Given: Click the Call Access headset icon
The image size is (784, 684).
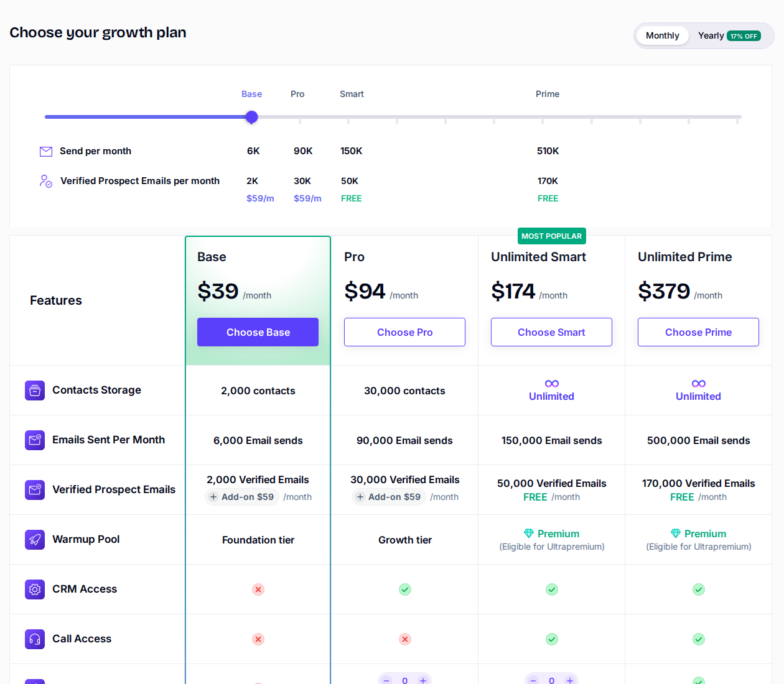Looking at the screenshot, I should [x=35, y=639].
